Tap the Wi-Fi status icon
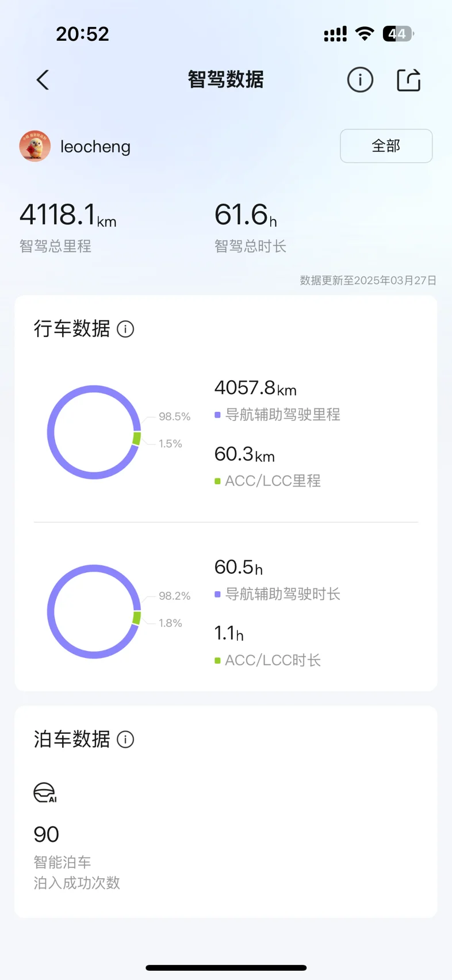This screenshot has height=980, width=452. pyautogui.click(x=365, y=33)
